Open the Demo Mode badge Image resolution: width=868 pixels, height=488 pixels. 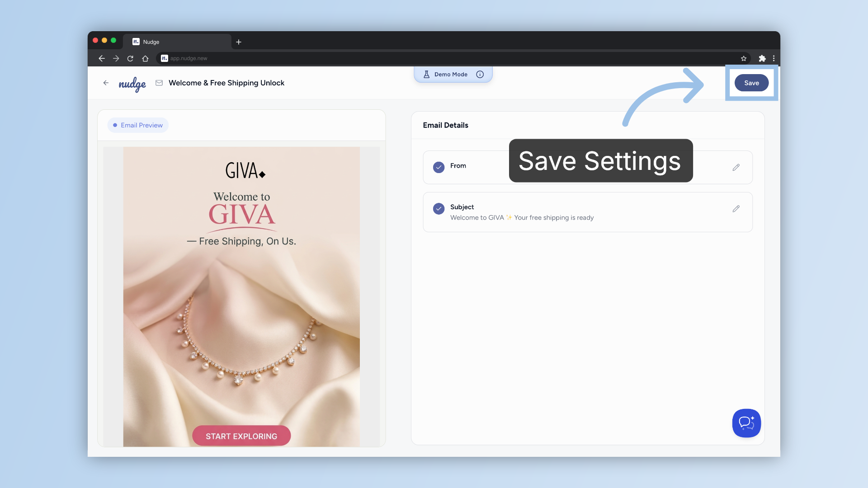[x=453, y=75]
